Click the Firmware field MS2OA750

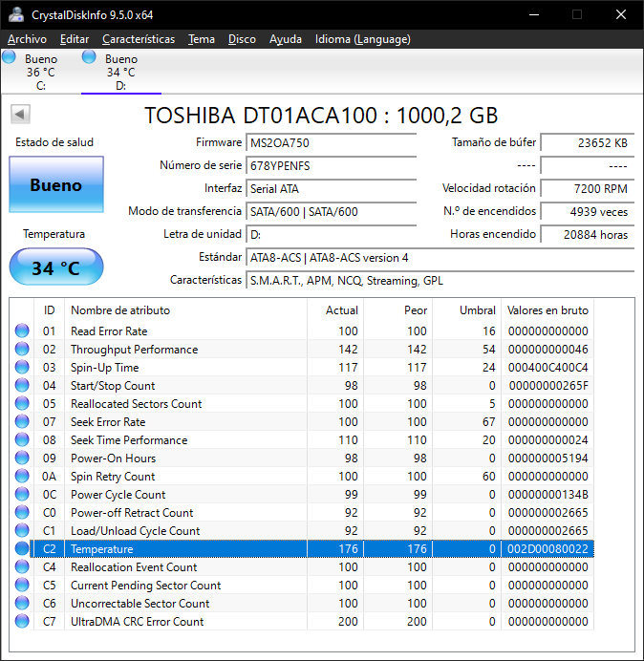(331, 142)
